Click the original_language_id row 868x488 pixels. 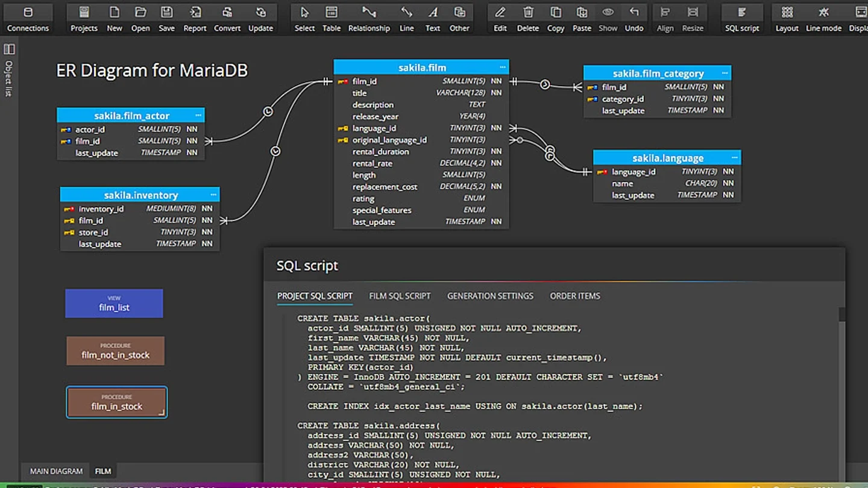[421, 140]
